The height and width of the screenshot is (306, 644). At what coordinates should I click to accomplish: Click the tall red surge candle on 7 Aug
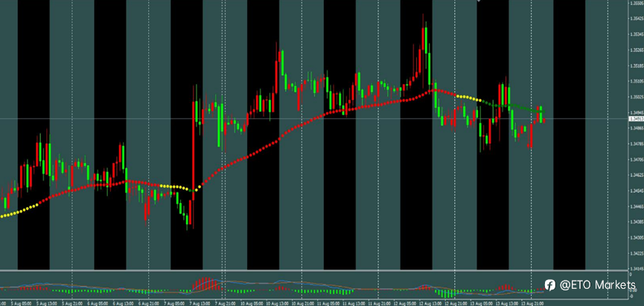pyautogui.click(x=193, y=150)
